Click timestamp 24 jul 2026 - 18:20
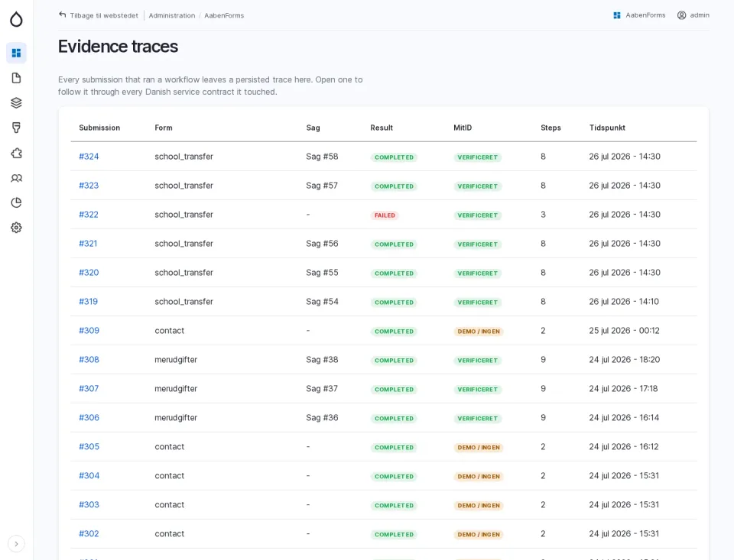The image size is (734, 560). [625, 359]
